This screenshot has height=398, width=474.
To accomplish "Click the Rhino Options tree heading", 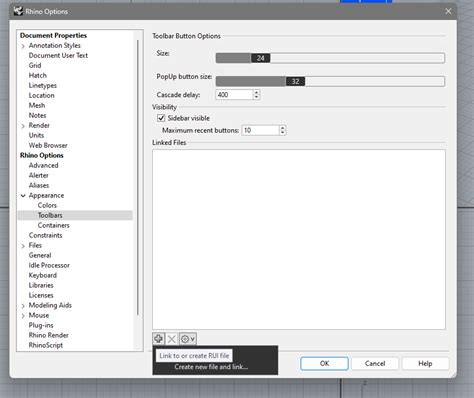I will 42,155.
